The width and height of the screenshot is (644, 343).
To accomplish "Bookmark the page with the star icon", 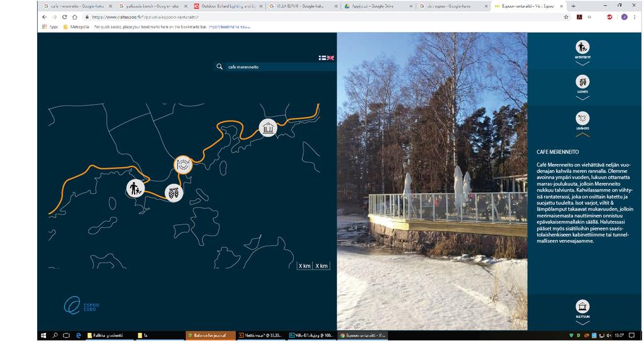I will 566,17.
